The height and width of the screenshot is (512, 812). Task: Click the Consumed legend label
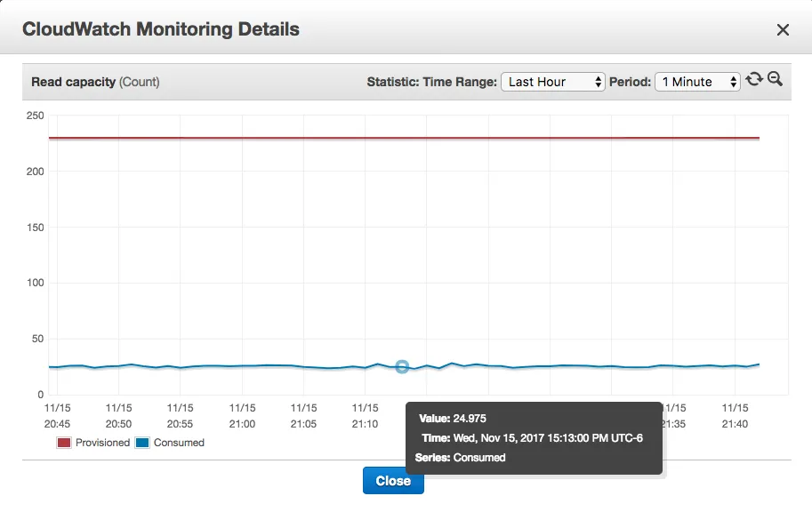coord(179,443)
